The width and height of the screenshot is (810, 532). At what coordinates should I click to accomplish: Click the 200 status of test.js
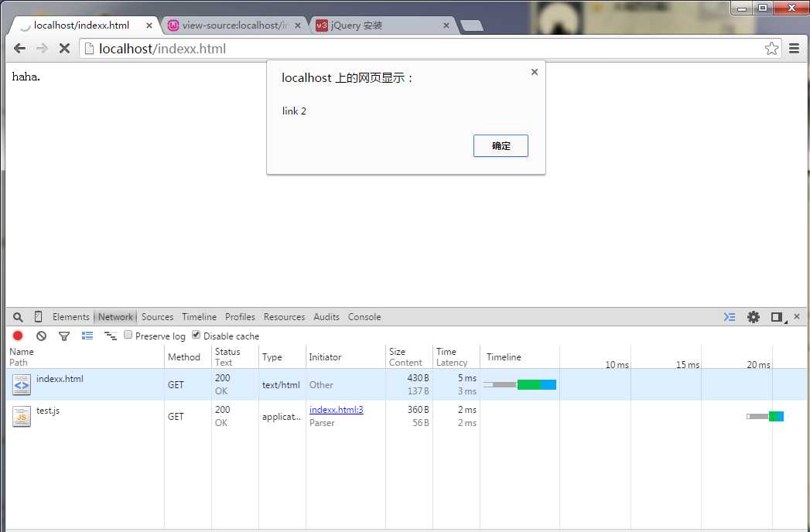click(223, 410)
